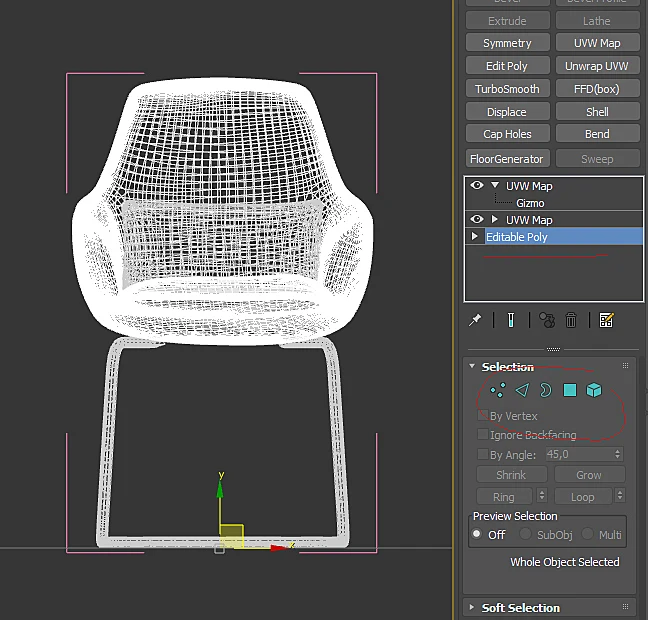Add Unwrap UVW modifier
Image resolution: width=648 pixels, height=620 pixels.
tap(597, 66)
